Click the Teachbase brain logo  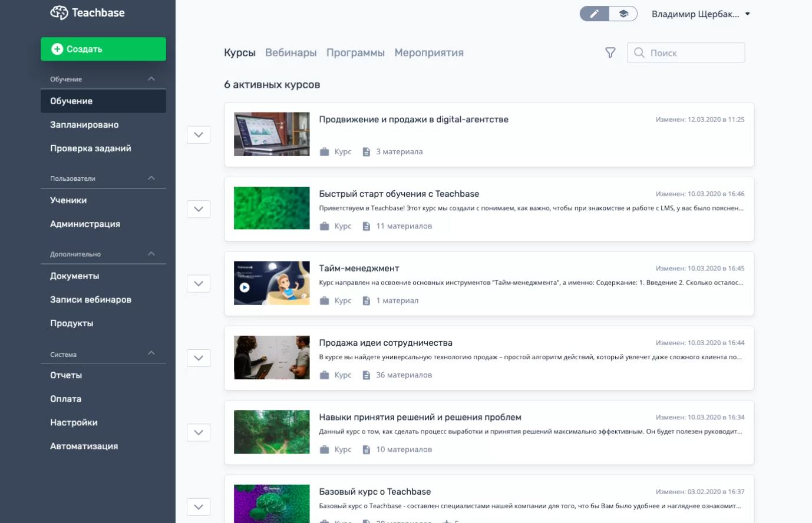pyautogui.click(x=59, y=12)
